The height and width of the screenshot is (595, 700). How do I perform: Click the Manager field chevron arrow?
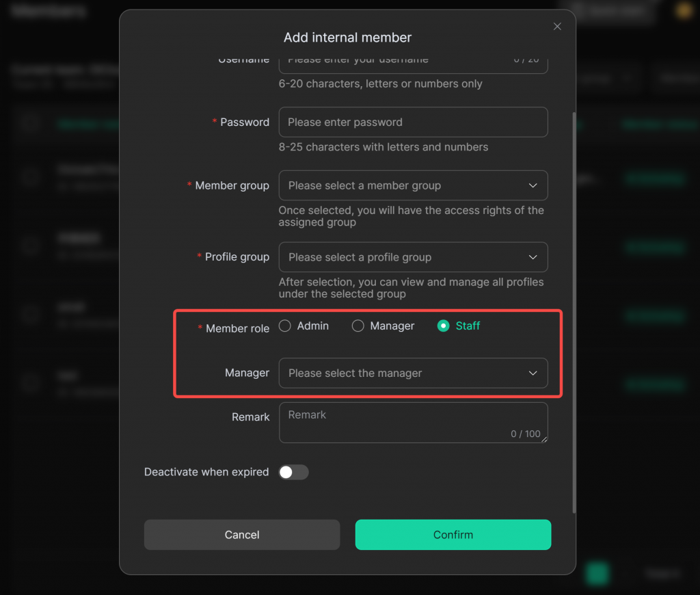533,373
